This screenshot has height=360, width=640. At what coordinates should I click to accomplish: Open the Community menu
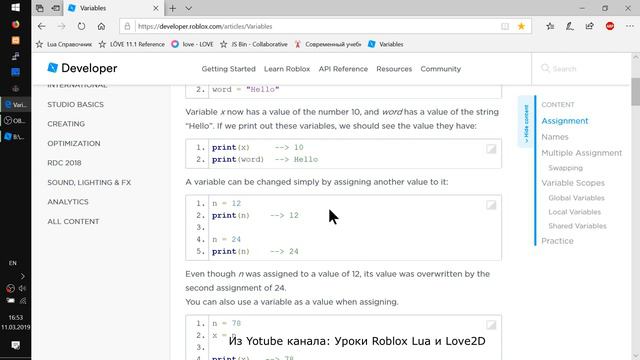[x=440, y=69]
